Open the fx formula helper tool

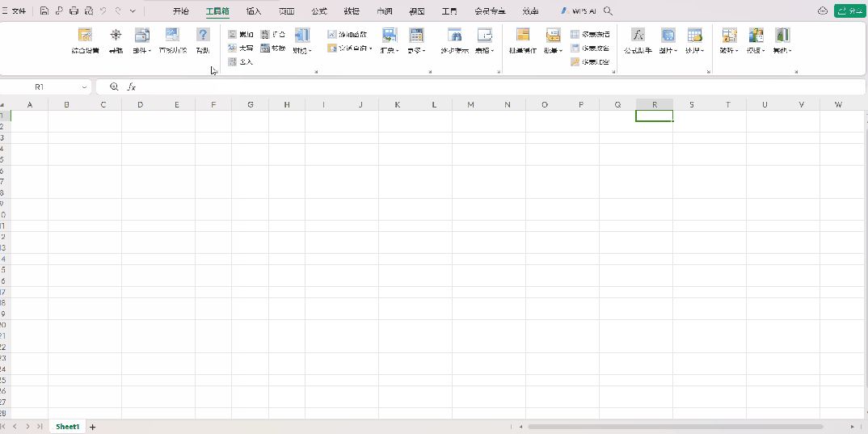tap(638, 36)
